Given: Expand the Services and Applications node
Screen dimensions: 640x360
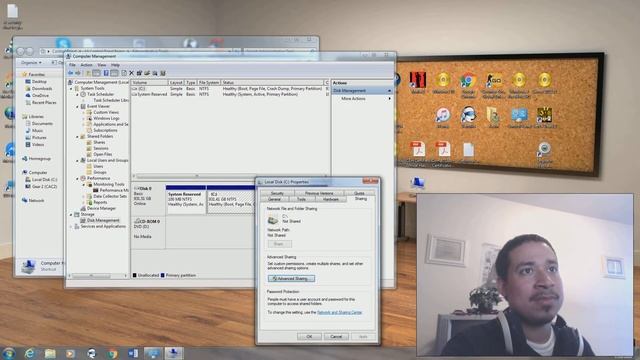Looking at the screenshot, I should pos(71,227).
